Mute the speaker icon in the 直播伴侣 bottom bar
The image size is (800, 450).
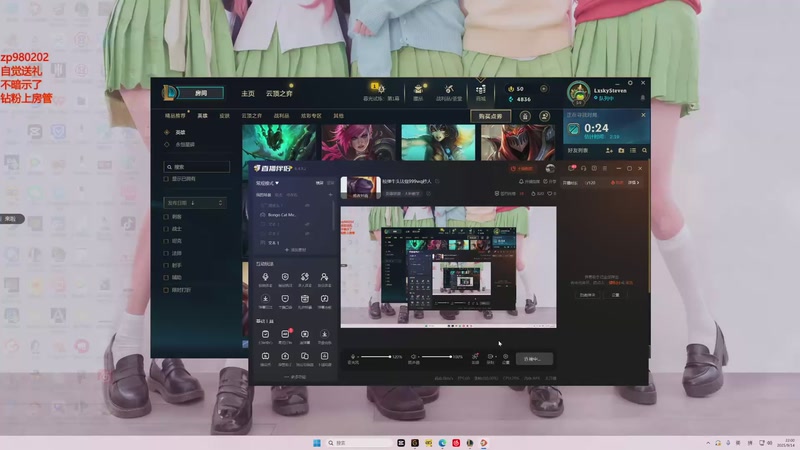(413, 357)
